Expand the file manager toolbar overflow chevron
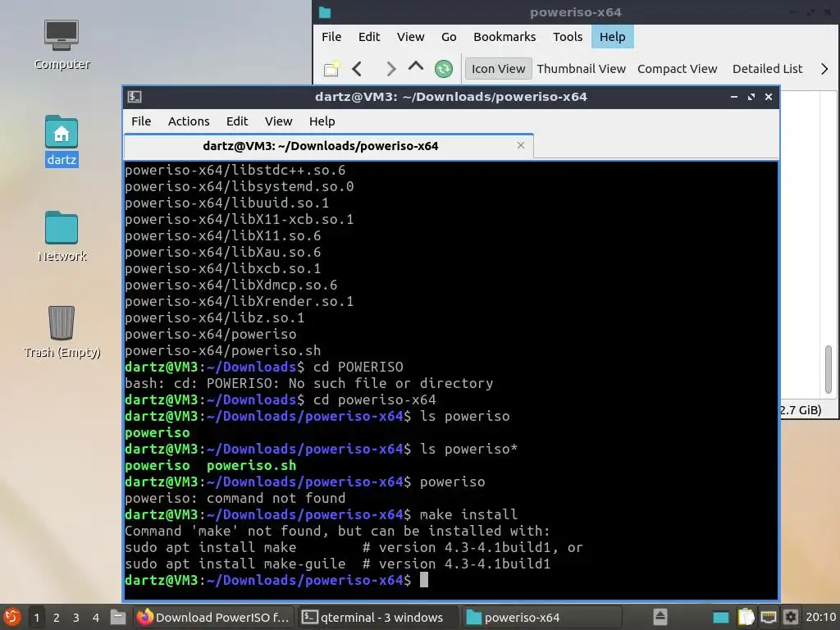 click(824, 69)
